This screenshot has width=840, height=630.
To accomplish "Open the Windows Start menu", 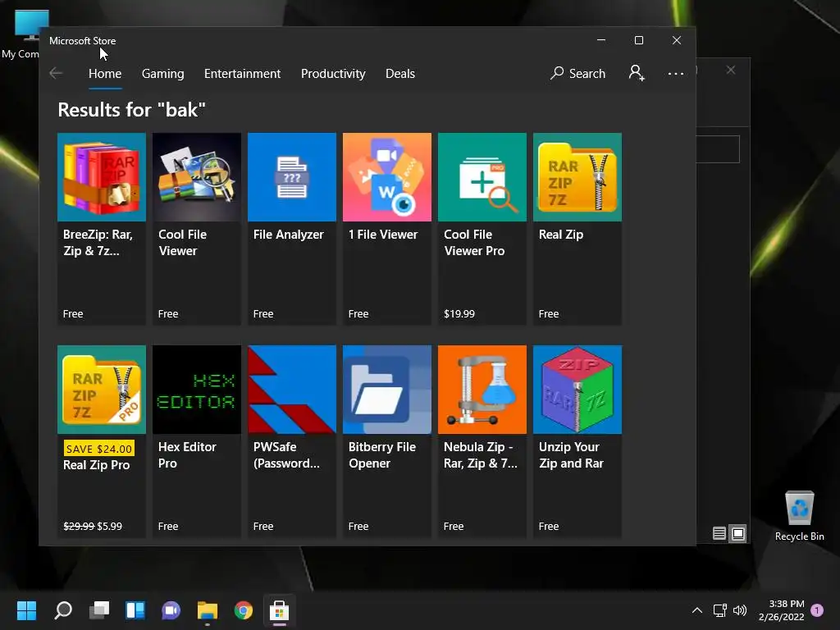I will [x=26, y=610].
